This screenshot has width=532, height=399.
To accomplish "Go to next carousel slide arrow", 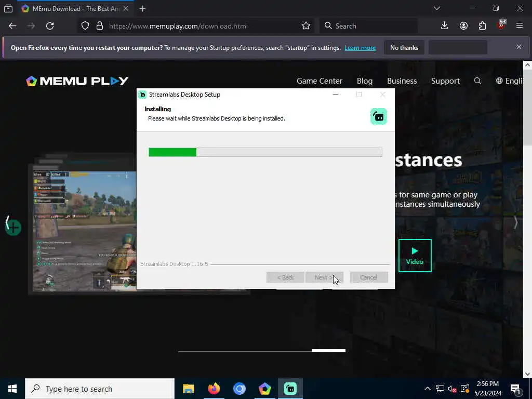I will [516, 222].
